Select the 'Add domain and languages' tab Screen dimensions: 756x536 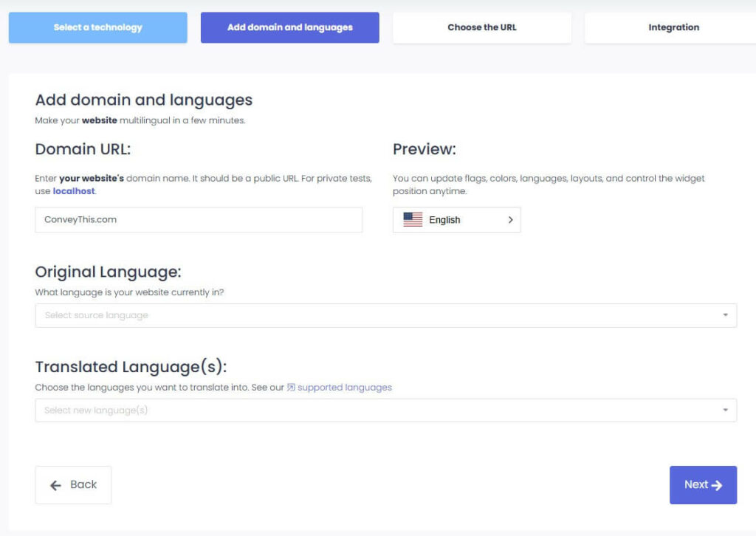289,27
